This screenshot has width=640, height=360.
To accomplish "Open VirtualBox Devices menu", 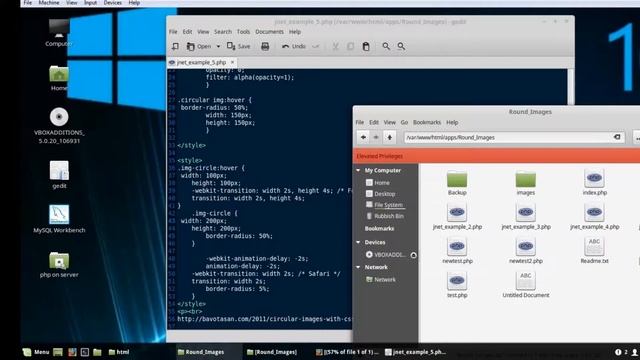I will (x=112, y=3).
